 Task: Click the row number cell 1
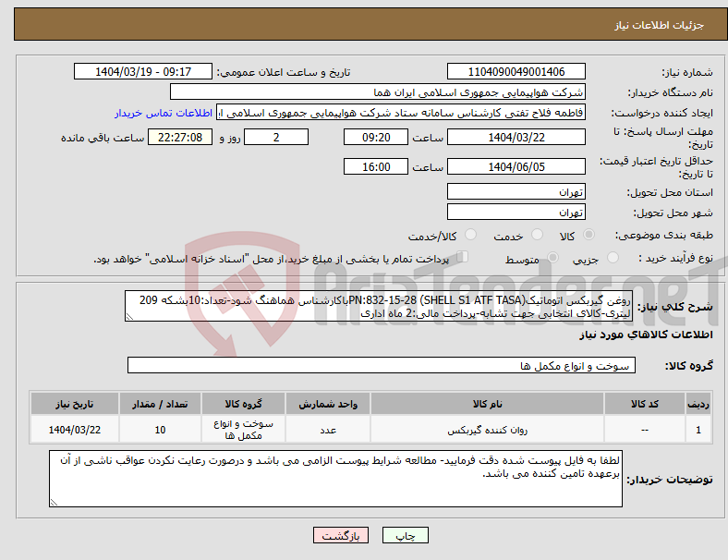coord(698,430)
